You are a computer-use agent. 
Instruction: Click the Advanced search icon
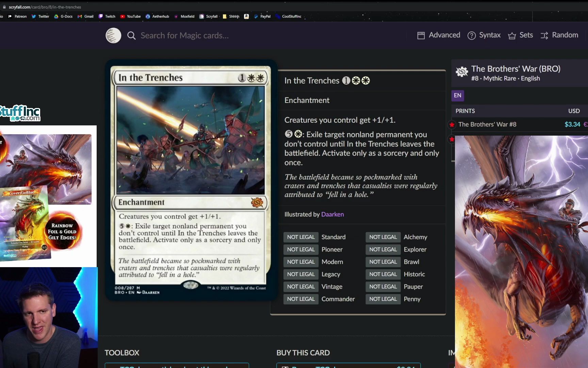[421, 35]
